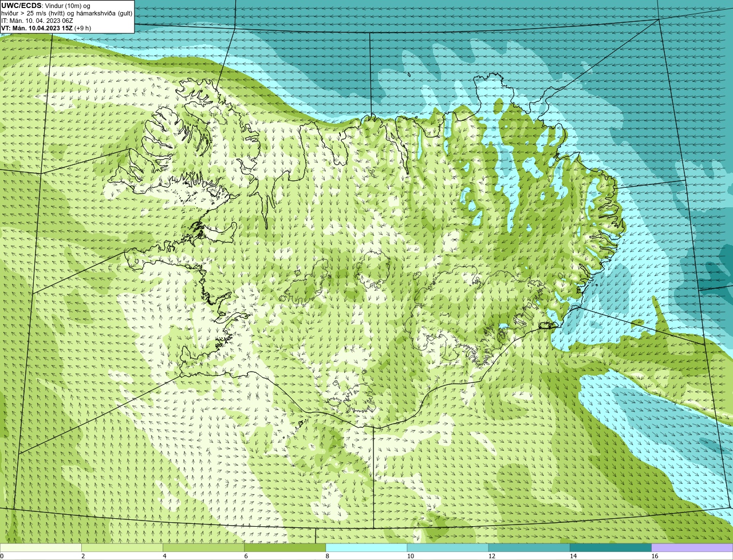Click the medium green 4–6 m/s legend segment

pos(203,547)
